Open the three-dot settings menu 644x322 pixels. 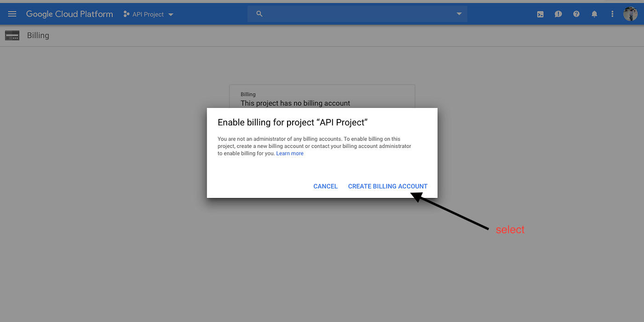coord(612,14)
